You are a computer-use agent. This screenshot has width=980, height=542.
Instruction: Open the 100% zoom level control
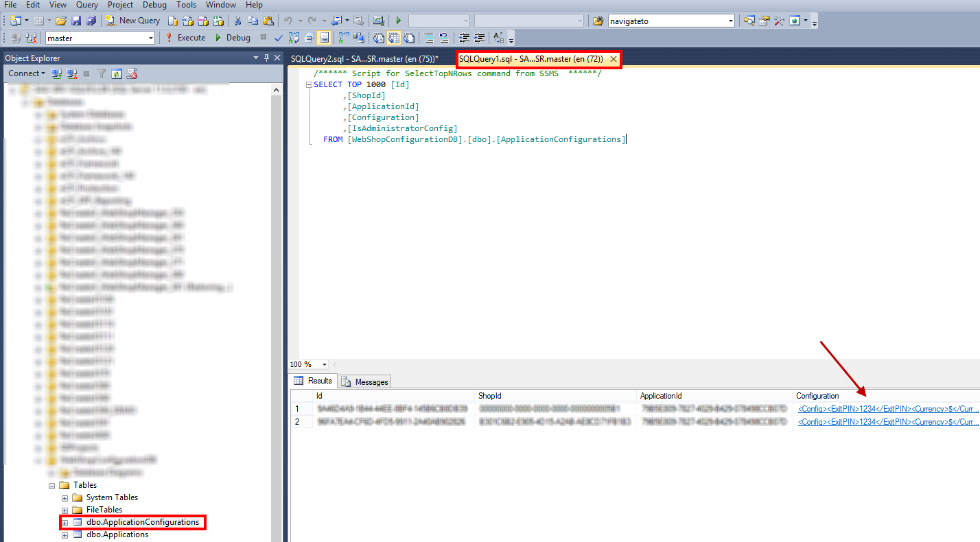click(x=307, y=364)
